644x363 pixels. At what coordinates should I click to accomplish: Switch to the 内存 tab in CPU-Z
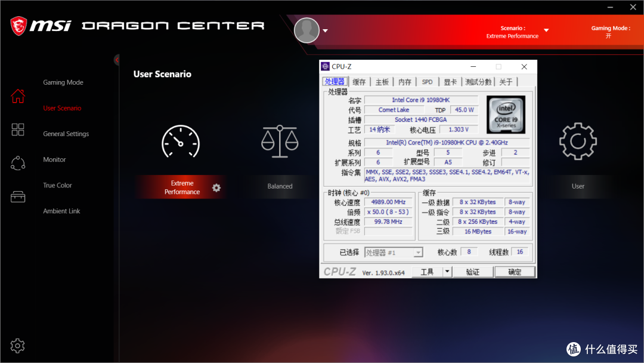tap(404, 82)
